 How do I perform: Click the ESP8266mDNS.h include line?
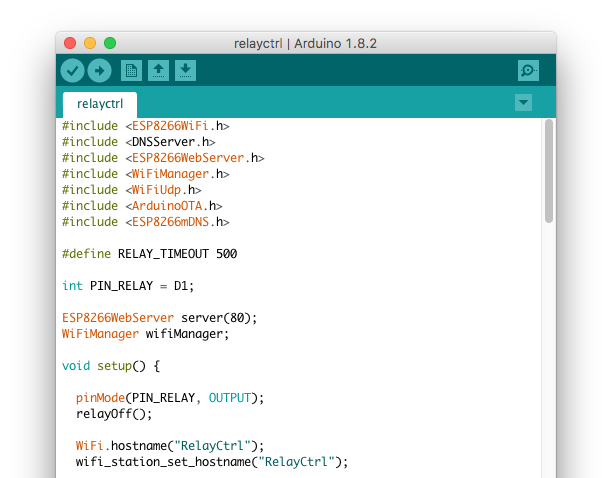click(146, 222)
